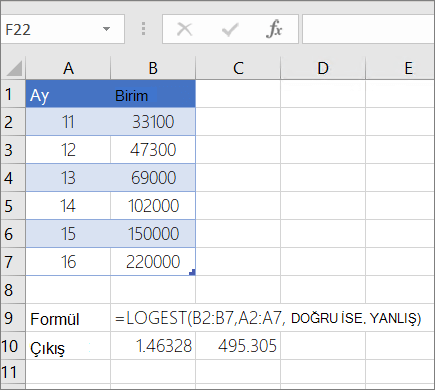Image resolution: width=435 pixels, height=390 pixels.
Task: Select column A header
Action: (68, 68)
